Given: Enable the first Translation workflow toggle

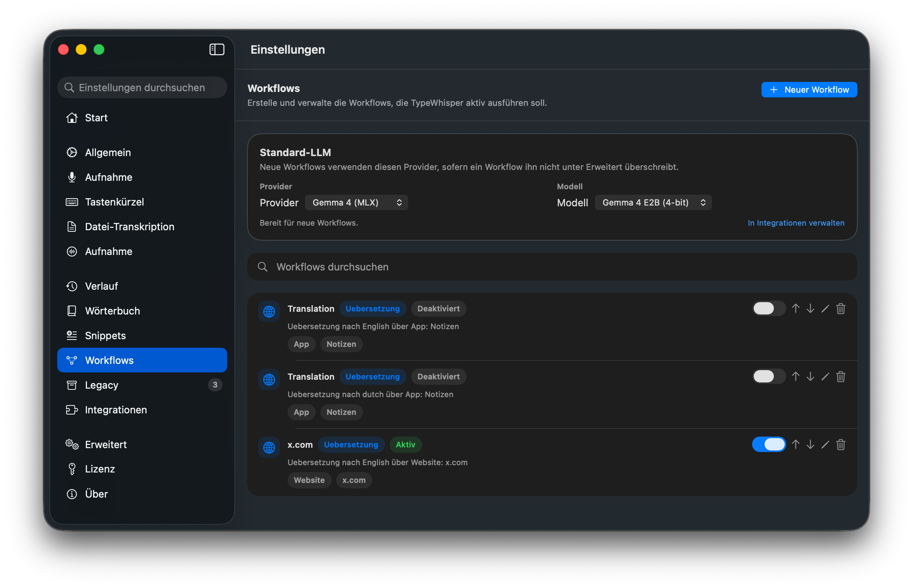Looking at the screenshot, I should click(768, 309).
